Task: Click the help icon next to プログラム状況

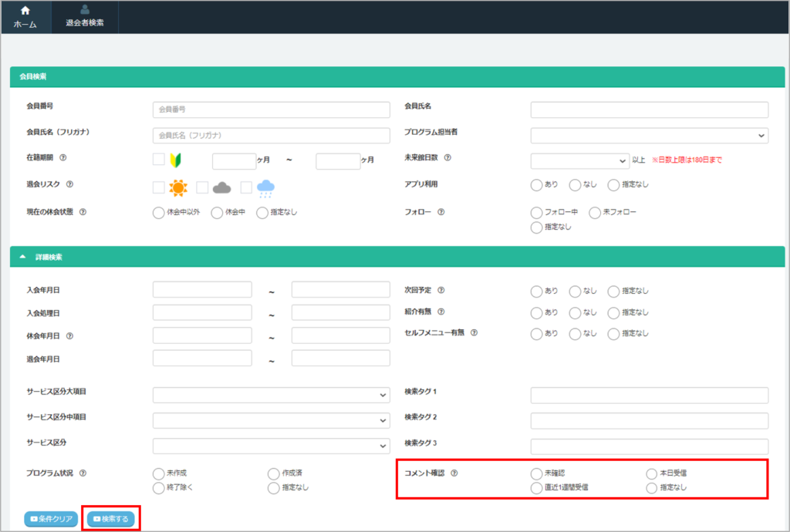Action: [x=83, y=473]
